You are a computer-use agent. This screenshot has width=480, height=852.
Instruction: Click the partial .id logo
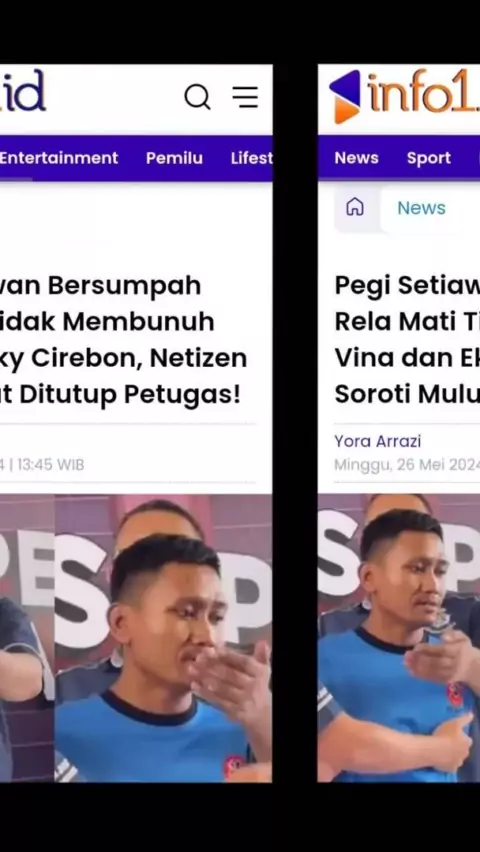[x=22, y=90]
